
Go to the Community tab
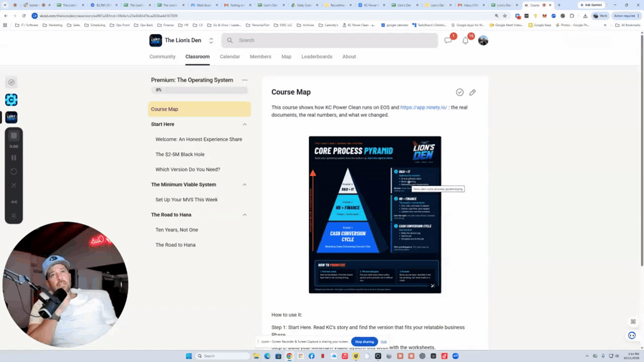coord(162,57)
